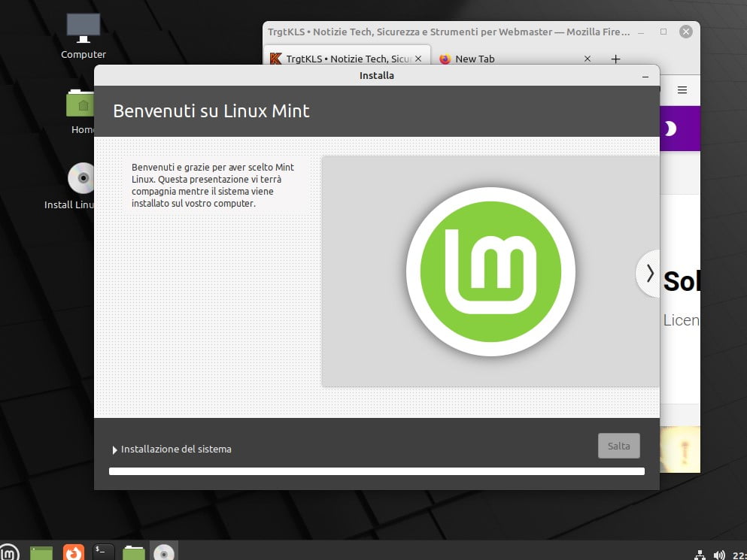Toggle dark mode with the moon icon
The image size is (747, 560).
tap(669, 129)
